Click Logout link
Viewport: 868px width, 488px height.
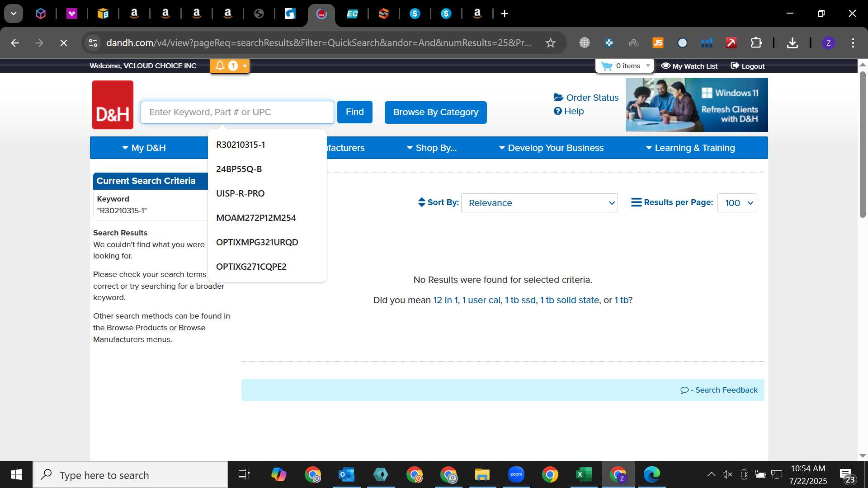coord(748,66)
